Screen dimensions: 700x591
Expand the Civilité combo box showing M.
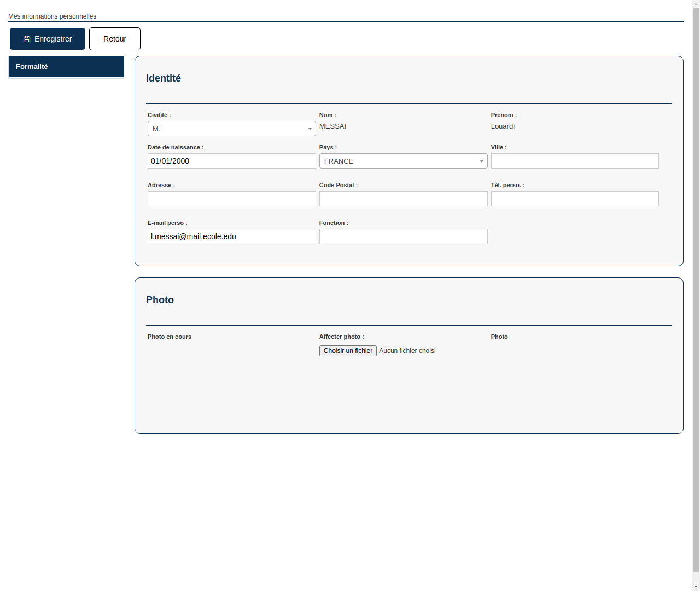pyautogui.click(x=231, y=129)
